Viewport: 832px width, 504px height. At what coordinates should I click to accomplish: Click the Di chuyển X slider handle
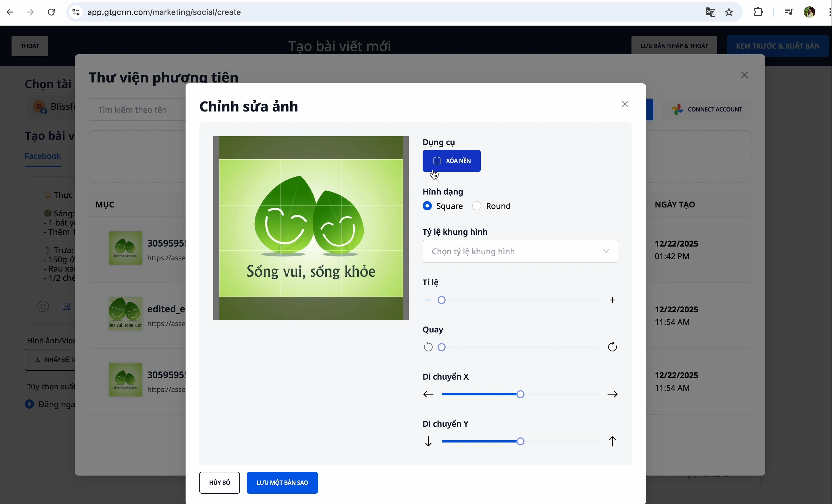pos(521,394)
